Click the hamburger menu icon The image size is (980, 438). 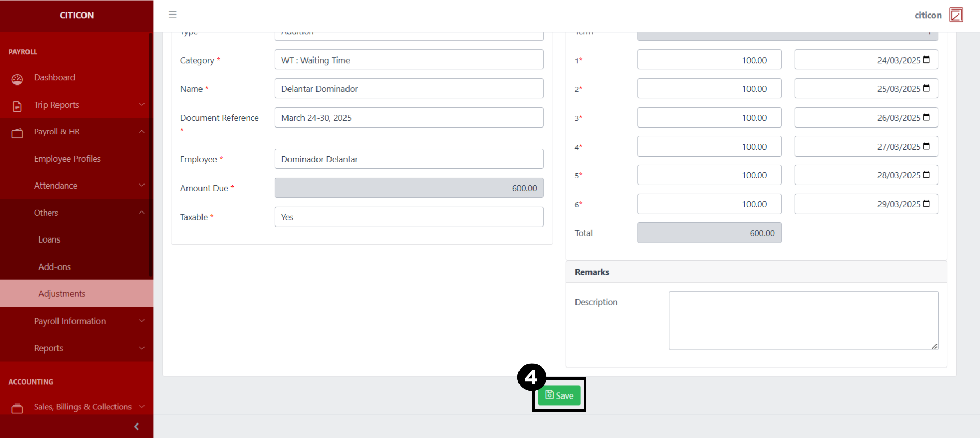172,15
